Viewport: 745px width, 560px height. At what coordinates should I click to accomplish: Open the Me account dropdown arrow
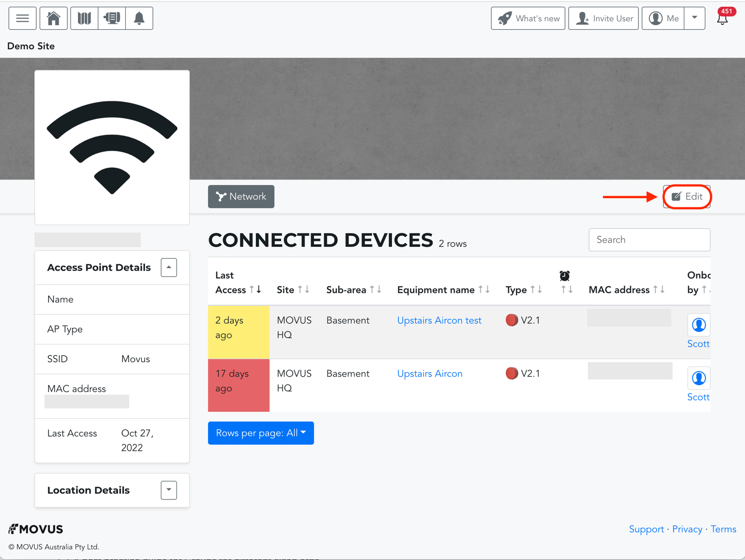click(694, 18)
